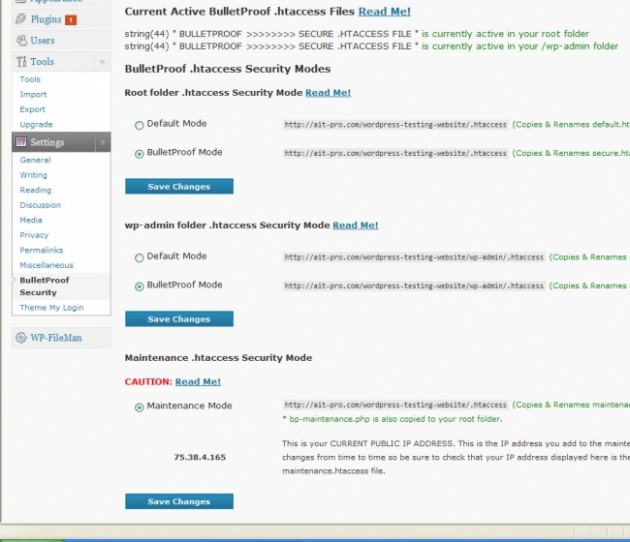This screenshot has height=542, width=630.
Task: Open BulletProof Security settings page
Action: click(x=44, y=286)
